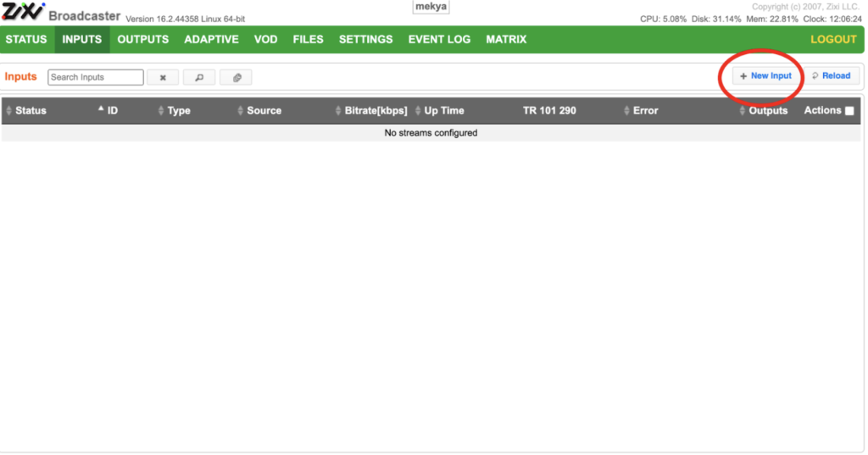Screen dimensions: 868x455
Task: View the EVENT LOG tab
Action: pos(440,39)
